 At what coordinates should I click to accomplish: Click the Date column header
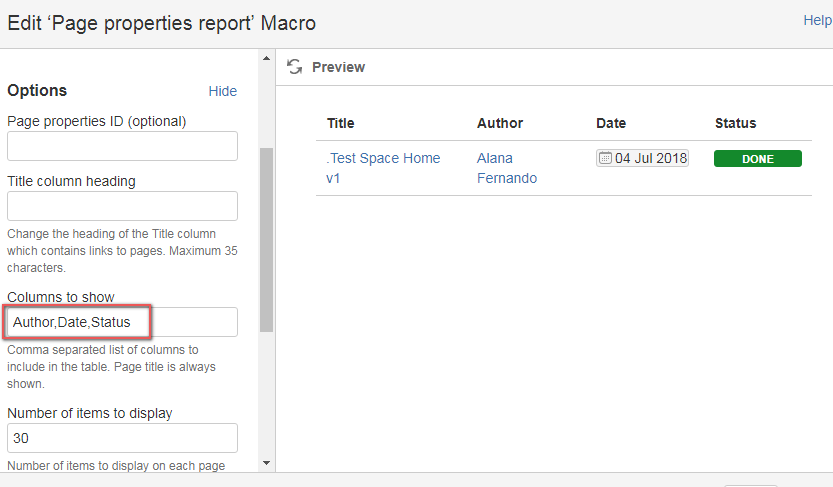[x=611, y=123]
